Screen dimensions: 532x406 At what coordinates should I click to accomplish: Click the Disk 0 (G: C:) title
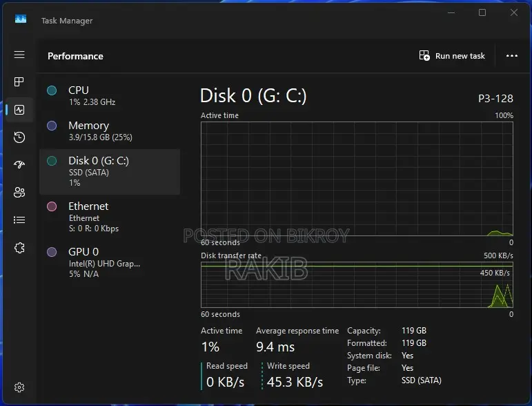pyautogui.click(x=253, y=95)
